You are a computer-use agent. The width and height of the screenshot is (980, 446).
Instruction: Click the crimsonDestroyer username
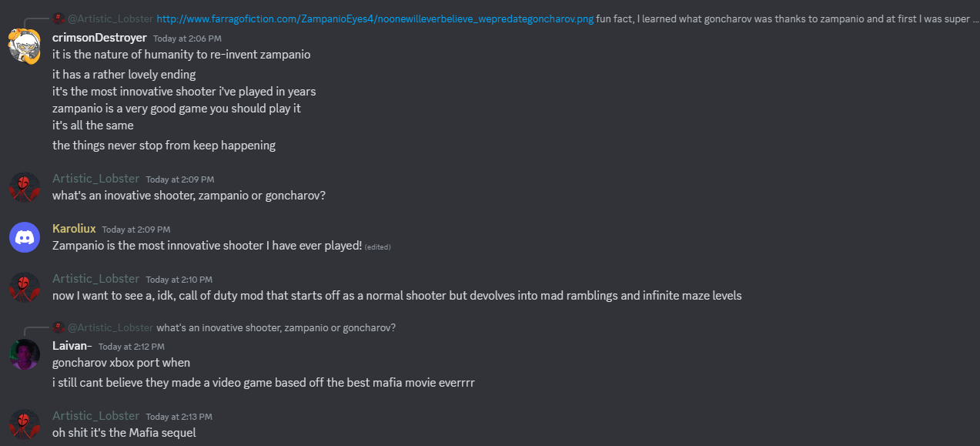pos(99,38)
